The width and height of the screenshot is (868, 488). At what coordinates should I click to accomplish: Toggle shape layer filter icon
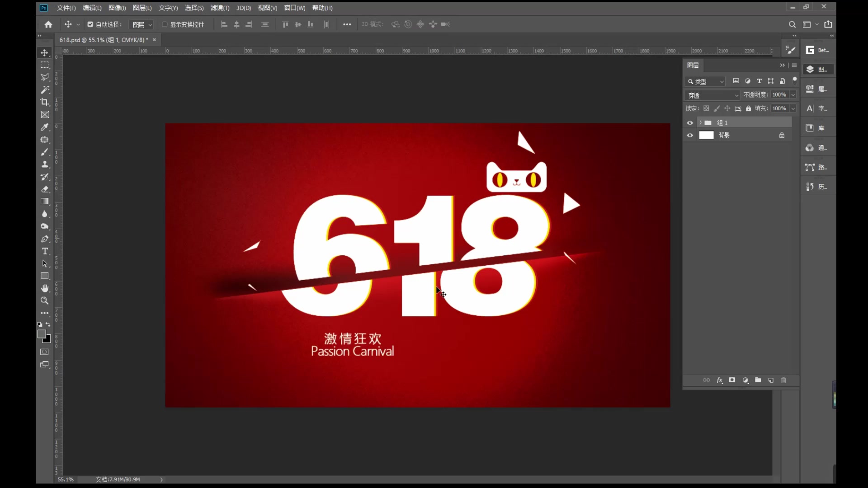771,81
